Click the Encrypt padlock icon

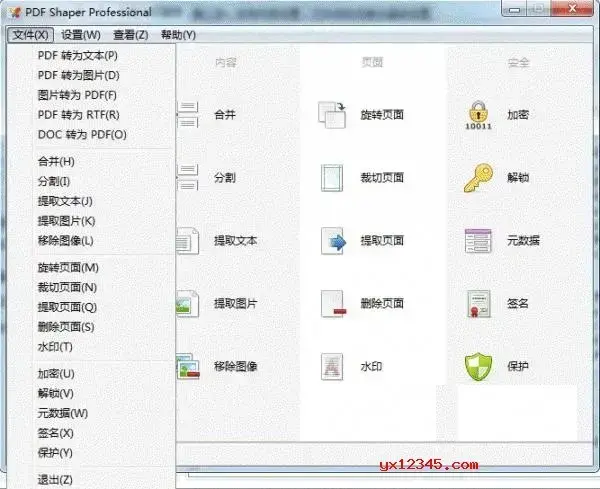(478, 115)
